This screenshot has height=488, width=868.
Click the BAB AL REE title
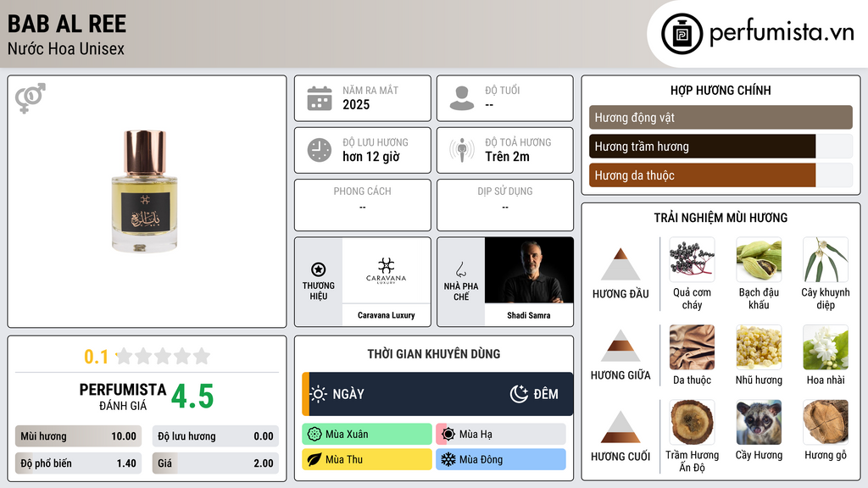tap(67, 24)
